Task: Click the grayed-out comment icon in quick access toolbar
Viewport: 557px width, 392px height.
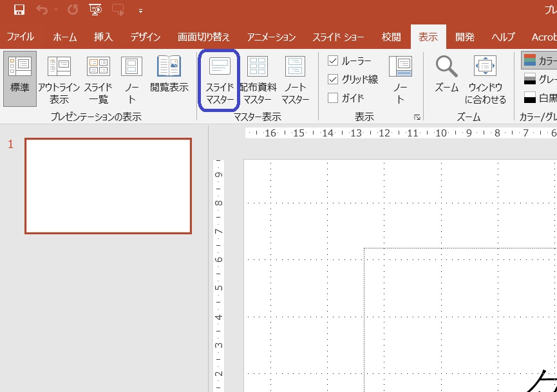Action: click(x=118, y=10)
